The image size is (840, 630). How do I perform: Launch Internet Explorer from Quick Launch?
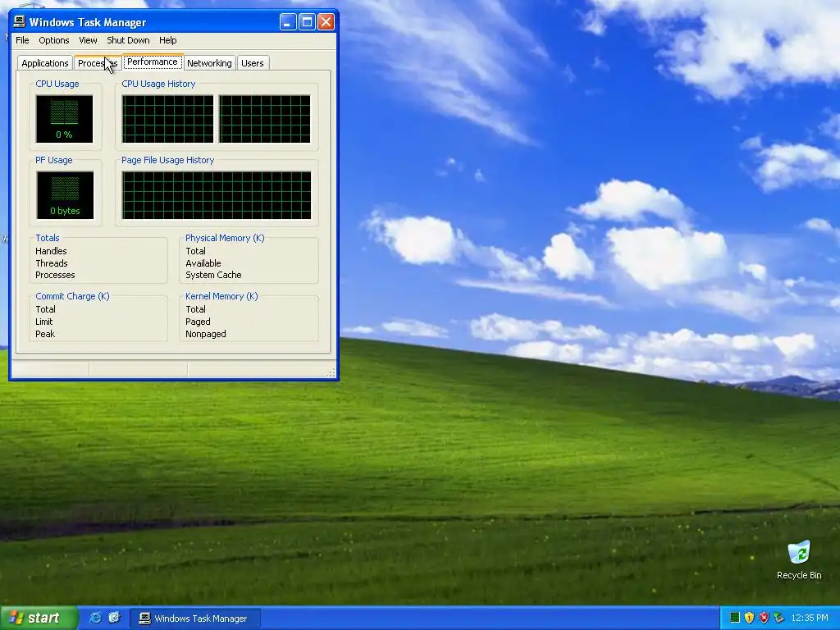pos(95,618)
